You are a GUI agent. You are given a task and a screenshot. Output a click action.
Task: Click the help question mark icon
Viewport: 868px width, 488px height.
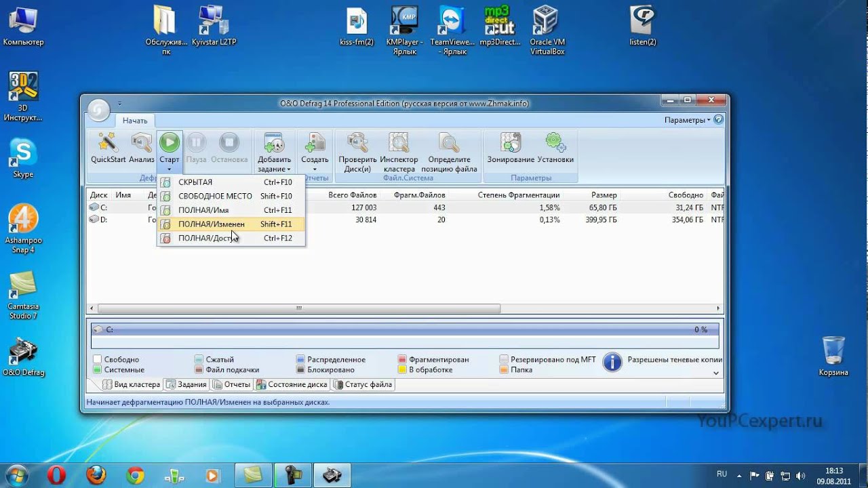[x=719, y=120]
